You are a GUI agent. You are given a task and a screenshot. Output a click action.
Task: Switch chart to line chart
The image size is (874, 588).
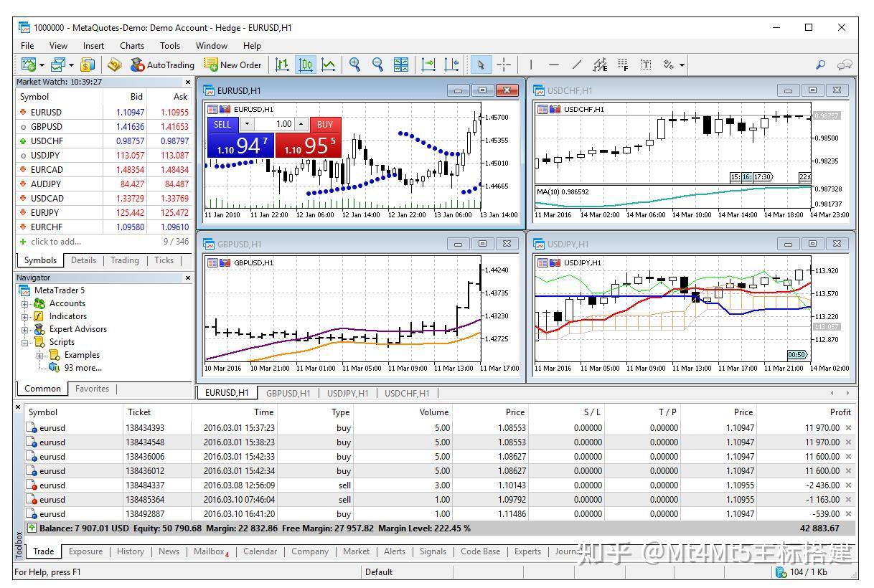(329, 65)
